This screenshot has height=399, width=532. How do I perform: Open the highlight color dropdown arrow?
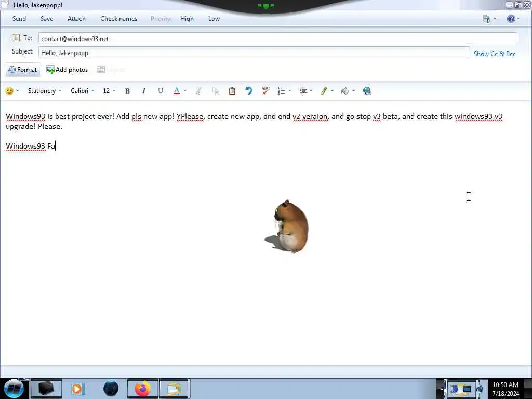[332, 91]
